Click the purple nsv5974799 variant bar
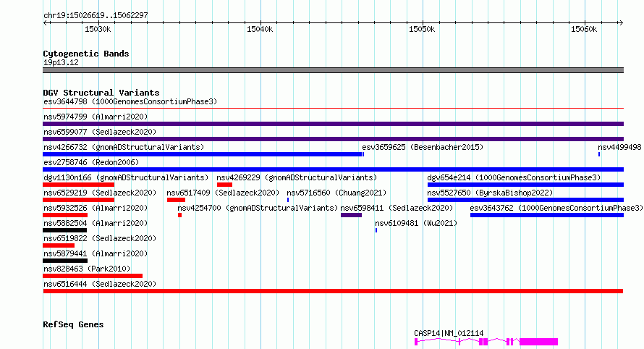 [x=333, y=124]
